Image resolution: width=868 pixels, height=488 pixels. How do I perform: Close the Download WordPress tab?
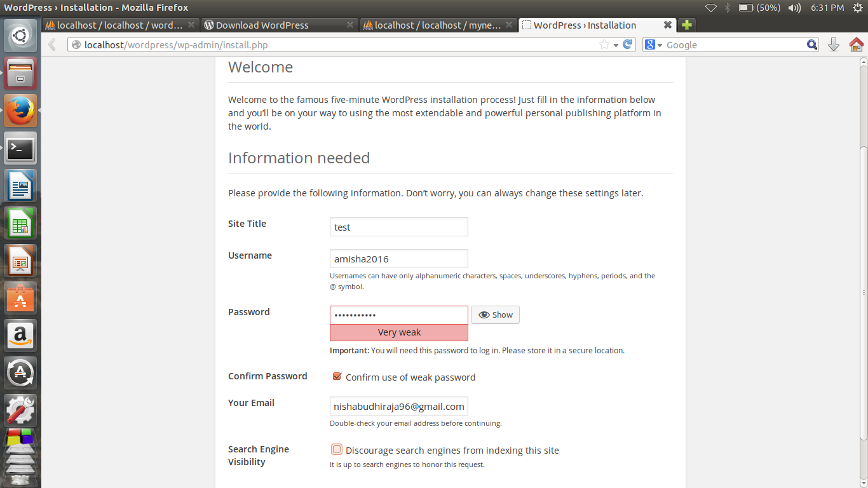pos(350,25)
